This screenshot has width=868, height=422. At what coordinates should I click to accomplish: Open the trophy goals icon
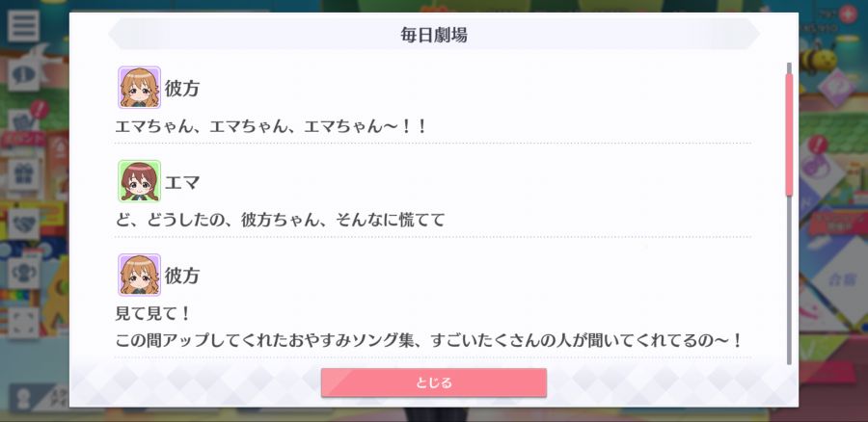point(23,274)
